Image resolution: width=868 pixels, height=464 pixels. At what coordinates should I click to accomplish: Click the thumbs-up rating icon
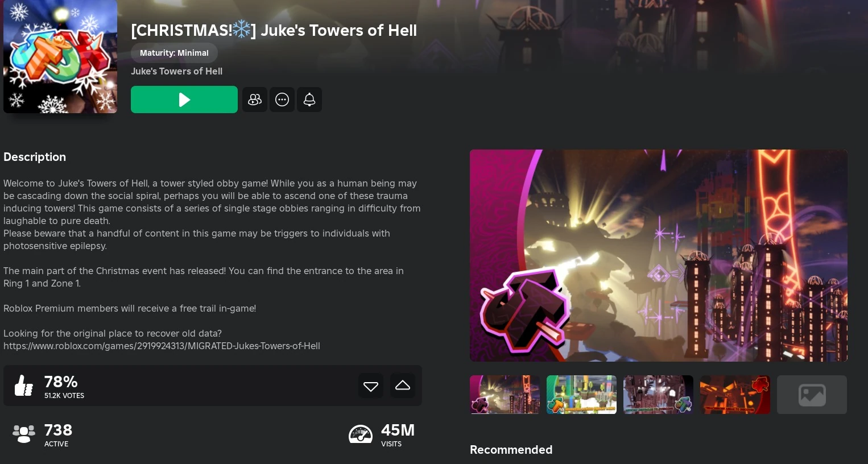24,386
